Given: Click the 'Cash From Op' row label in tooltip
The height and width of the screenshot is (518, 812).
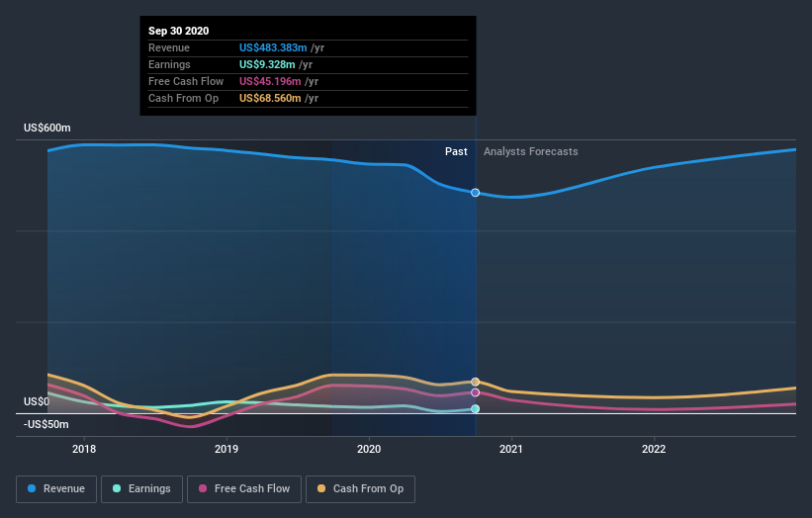Looking at the screenshot, I should (x=183, y=98).
